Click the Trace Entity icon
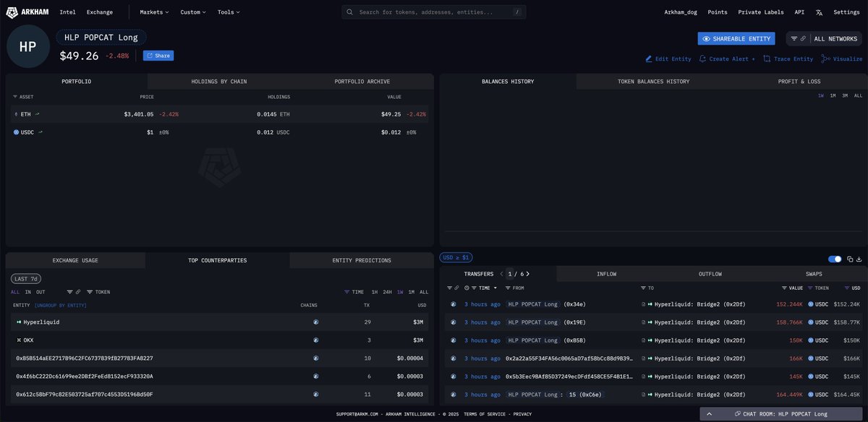The image size is (868, 422). 767,59
